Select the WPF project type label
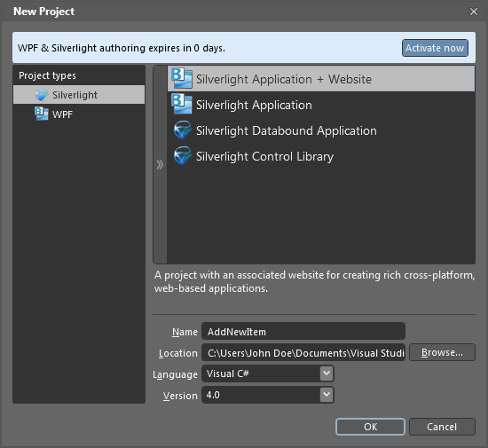Image resolution: width=488 pixels, height=448 pixels. (62, 114)
